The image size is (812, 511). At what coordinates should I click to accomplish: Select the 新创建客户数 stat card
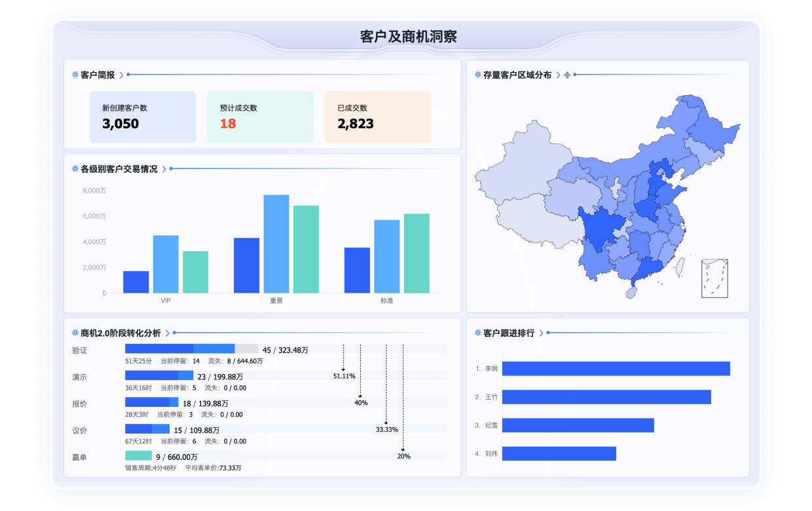(143, 117)
